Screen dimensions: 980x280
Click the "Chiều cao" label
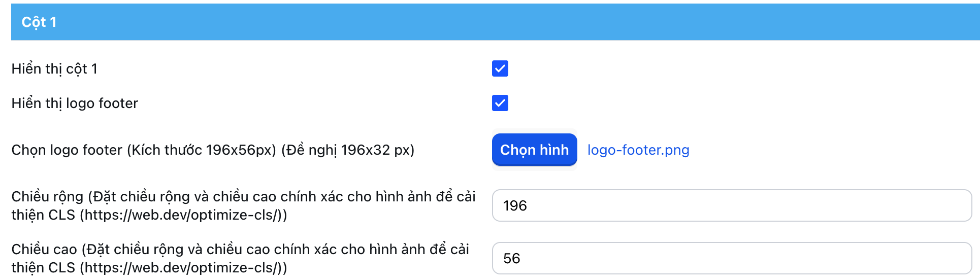tap(44, 250)
